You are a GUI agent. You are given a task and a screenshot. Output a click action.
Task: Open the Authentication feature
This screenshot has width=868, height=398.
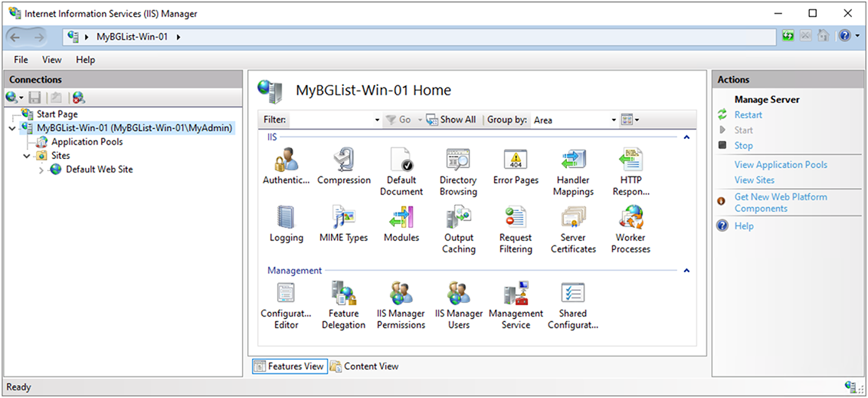coord(287,166)
